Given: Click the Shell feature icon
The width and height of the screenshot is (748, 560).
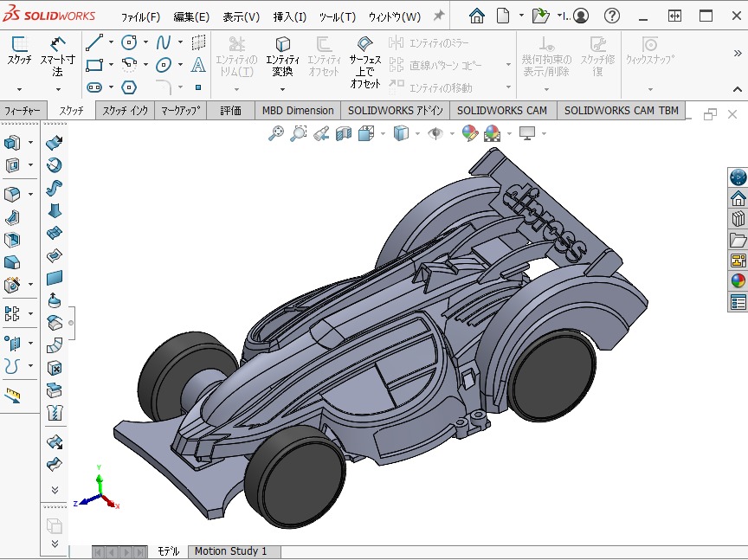Looking at the screenshot, I should (x=12, y=240).
